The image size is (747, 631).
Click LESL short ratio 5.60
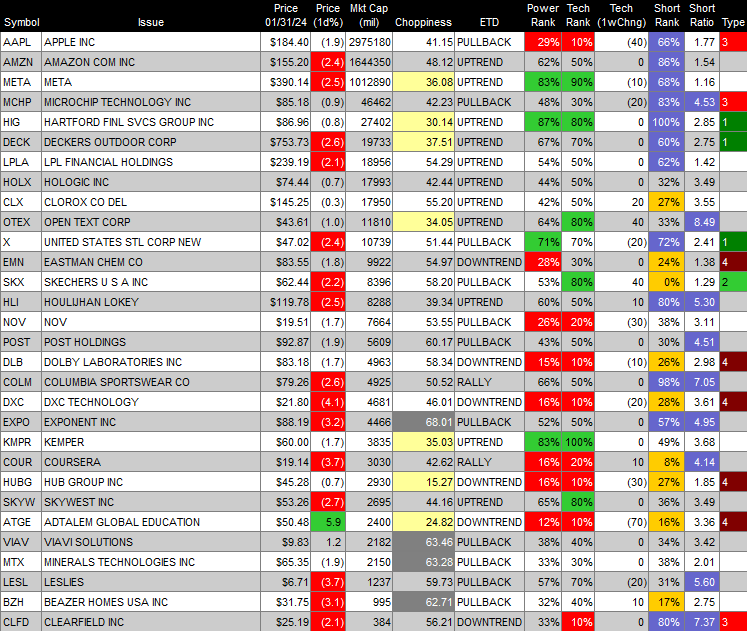[702, 582]
